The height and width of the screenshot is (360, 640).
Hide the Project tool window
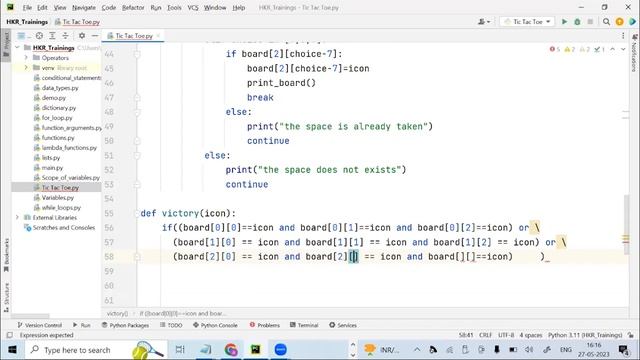(x=95, y=36)
